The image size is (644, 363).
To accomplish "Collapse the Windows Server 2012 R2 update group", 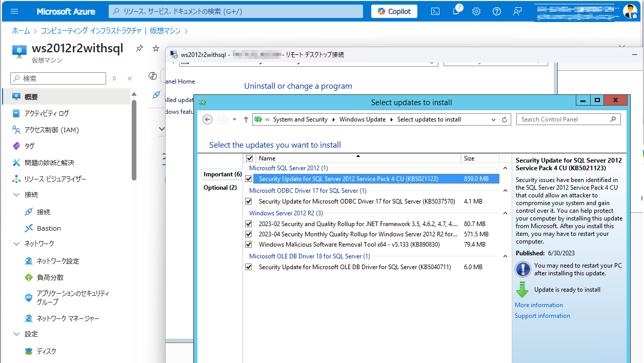I will 505,213.
